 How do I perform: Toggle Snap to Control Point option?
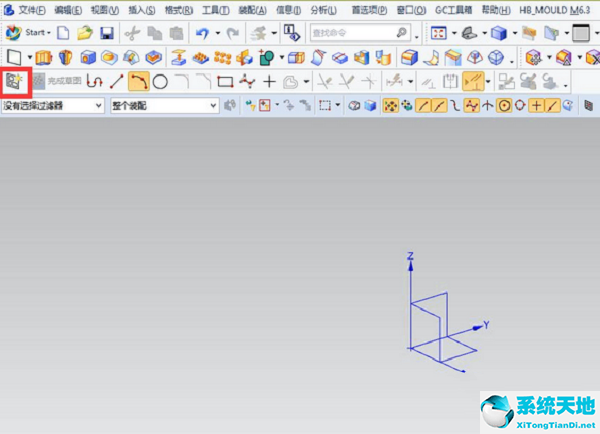point(455,105)
